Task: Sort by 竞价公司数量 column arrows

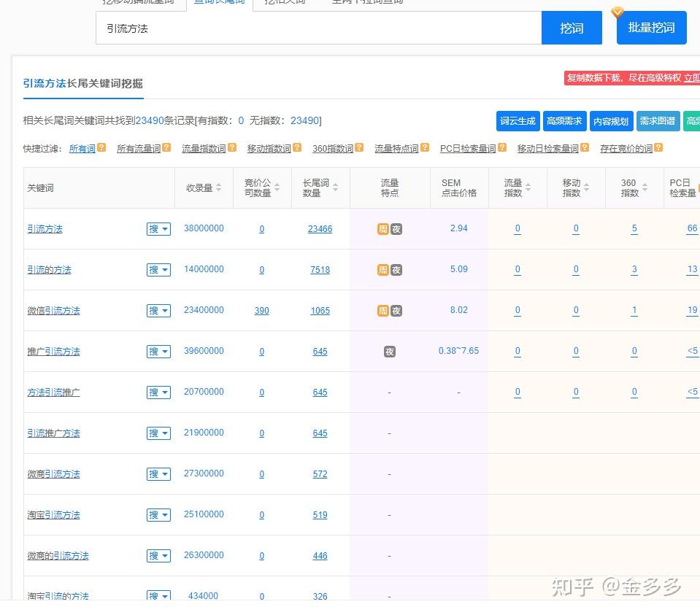Action: click(x=277, y=187)
